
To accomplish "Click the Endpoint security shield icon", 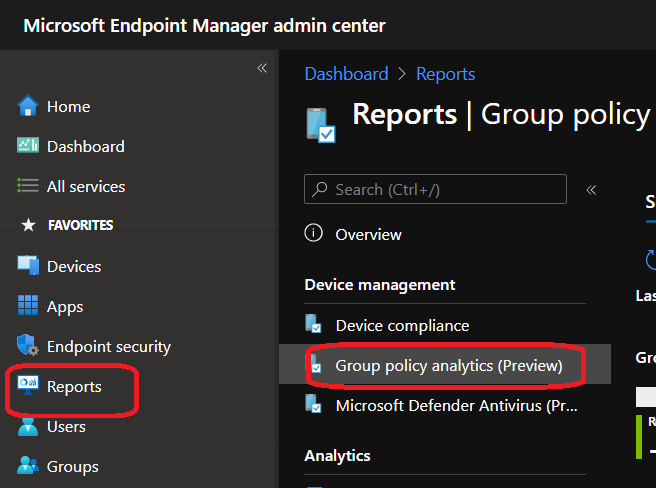I will (27, 347).
